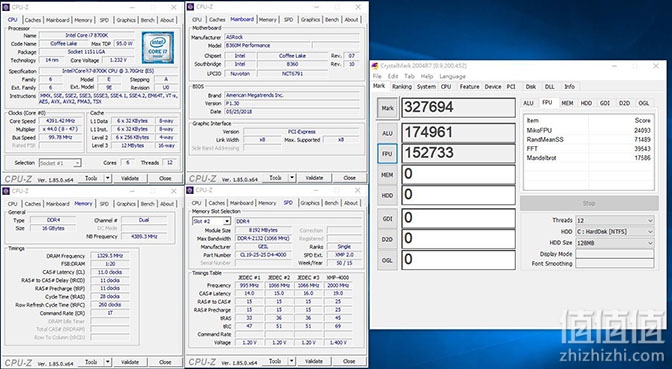The width and height of the screenshot is (672, 369).
Task: Open CrystalMark Help menu
Action: click(427, 76)
